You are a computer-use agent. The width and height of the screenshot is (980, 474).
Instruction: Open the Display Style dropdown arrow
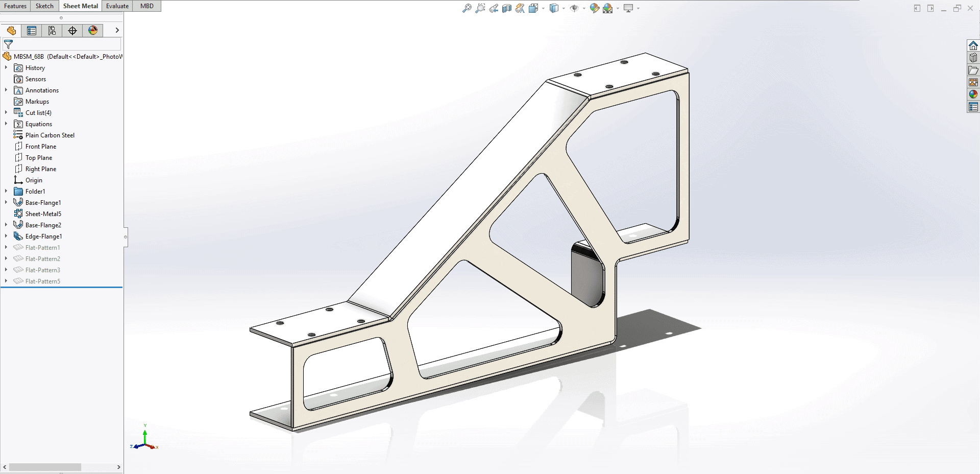click(x=563, y=8)
